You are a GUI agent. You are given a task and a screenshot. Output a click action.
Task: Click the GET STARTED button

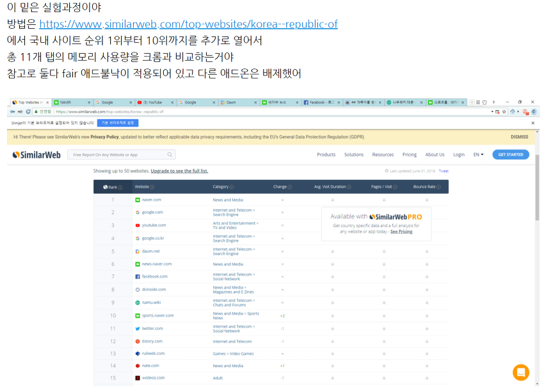point(511,155)
